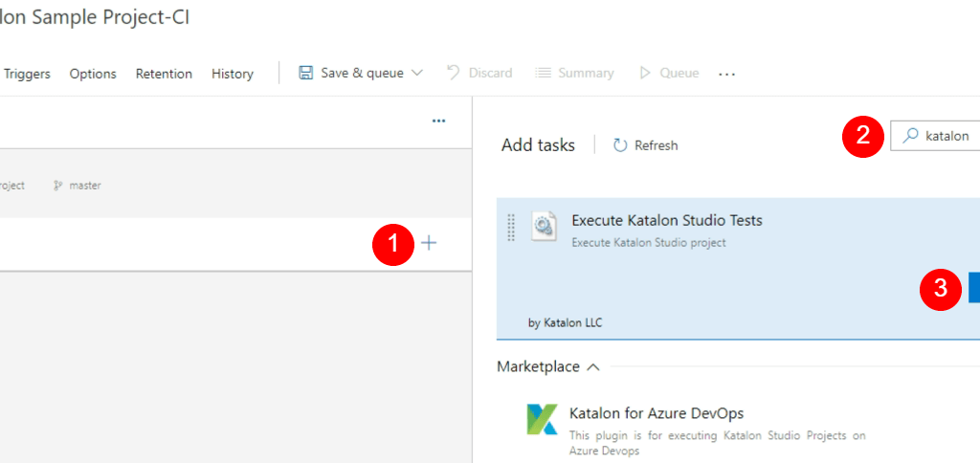Focus the katalon task search box

(935, 136)
